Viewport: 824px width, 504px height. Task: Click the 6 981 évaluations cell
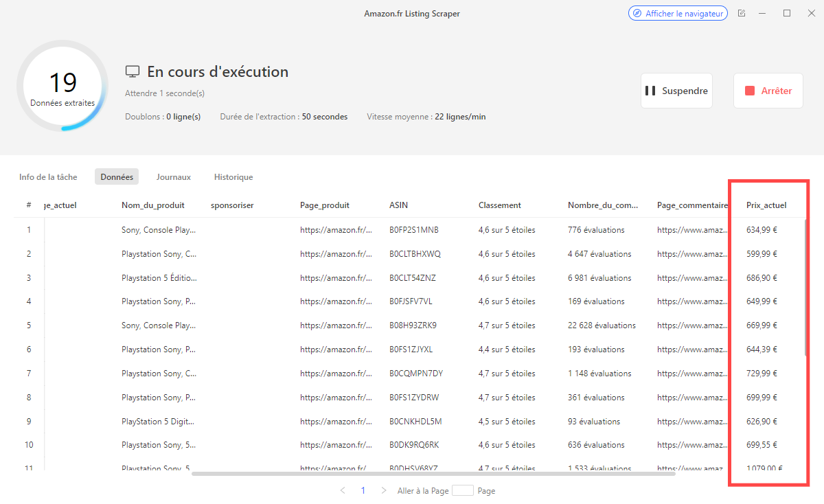point(599,278)
